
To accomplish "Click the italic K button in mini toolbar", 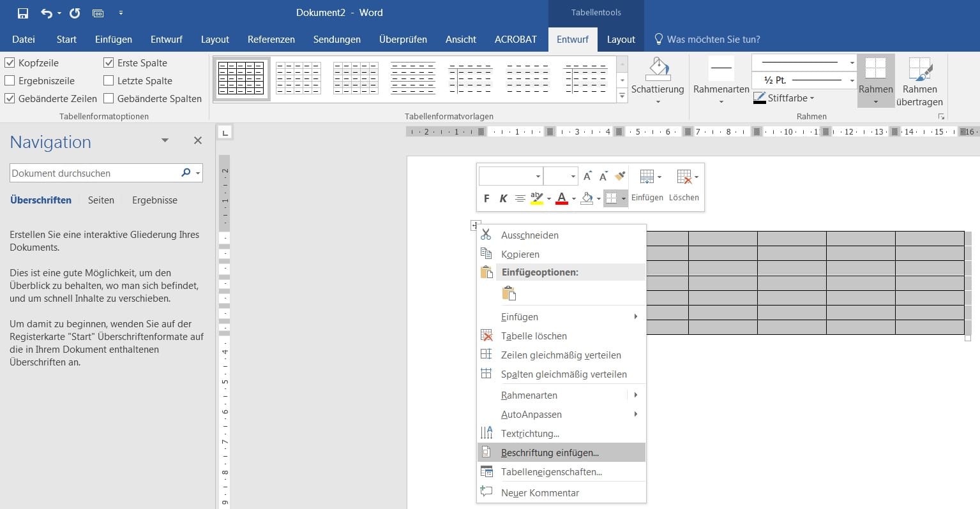I will (x=503, y=198).
